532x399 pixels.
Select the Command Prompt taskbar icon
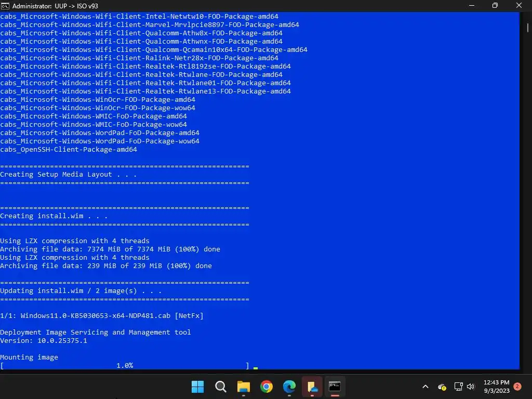click(x=335, y=387)
